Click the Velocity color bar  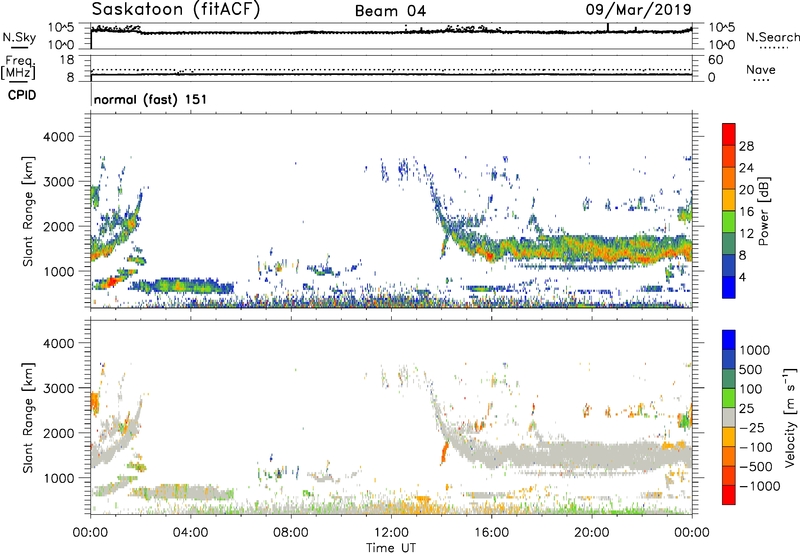729,417
